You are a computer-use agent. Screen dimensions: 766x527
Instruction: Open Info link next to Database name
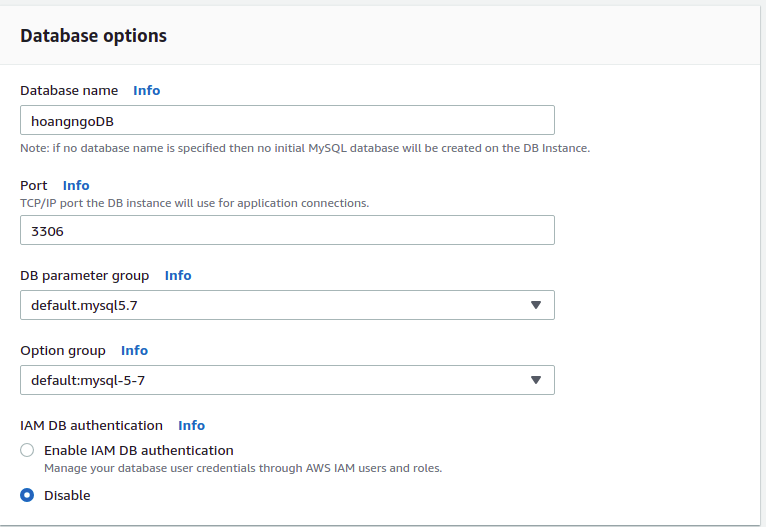click(x=147, y=90)
